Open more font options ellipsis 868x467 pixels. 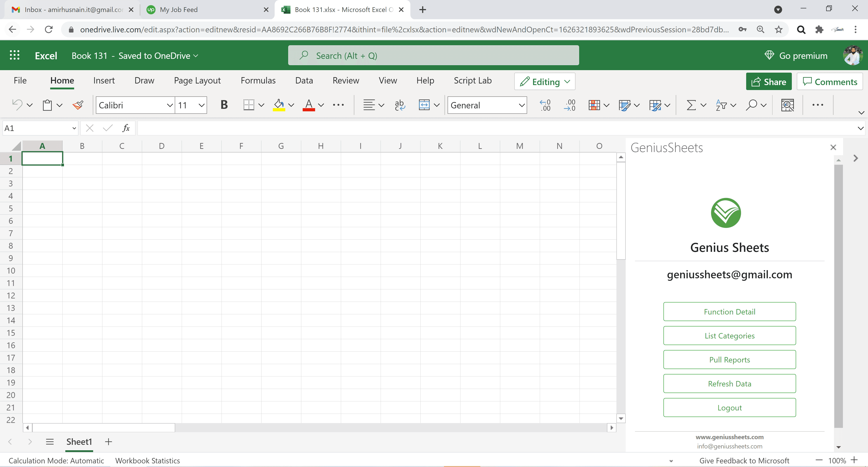pos(338,105)
